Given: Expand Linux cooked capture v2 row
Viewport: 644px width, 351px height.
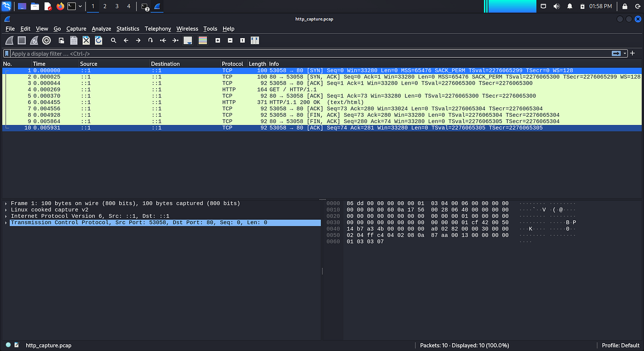Looking at the screenshot, I should click(6, 209).
